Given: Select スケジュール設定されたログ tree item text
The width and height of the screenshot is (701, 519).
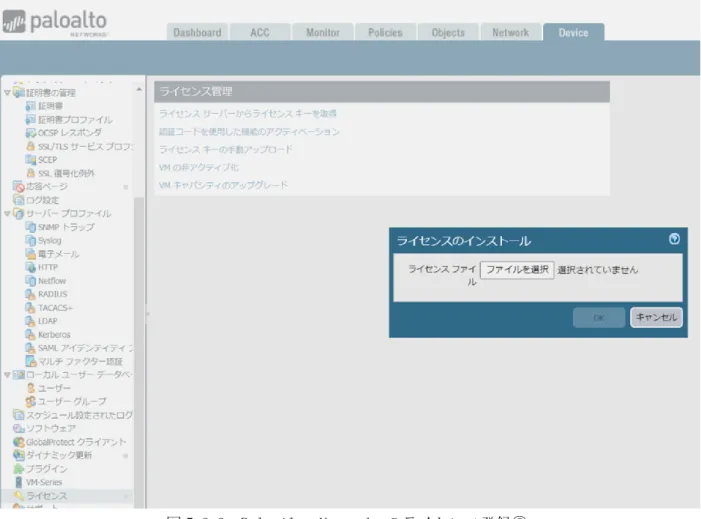Looking at the screenshot, I should [x=79, y=415].
